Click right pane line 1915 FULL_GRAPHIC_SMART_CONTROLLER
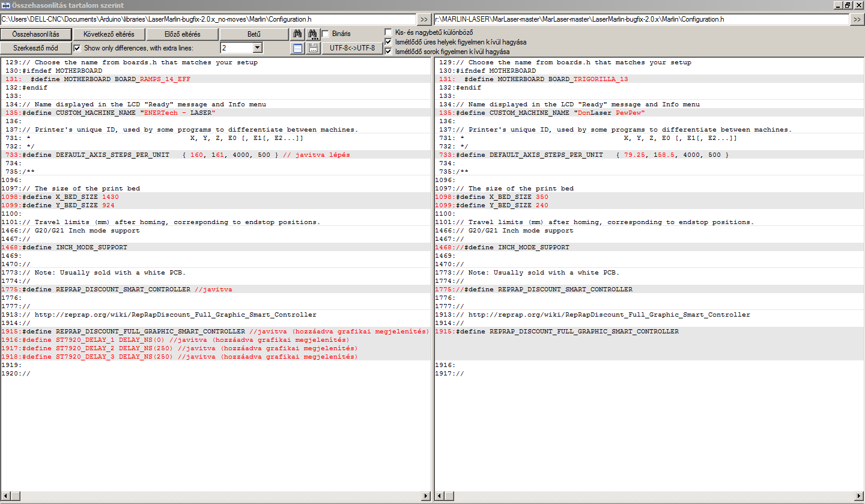Image resolution: width=865 pixels, height=504 pixels. tap(649, 331)
